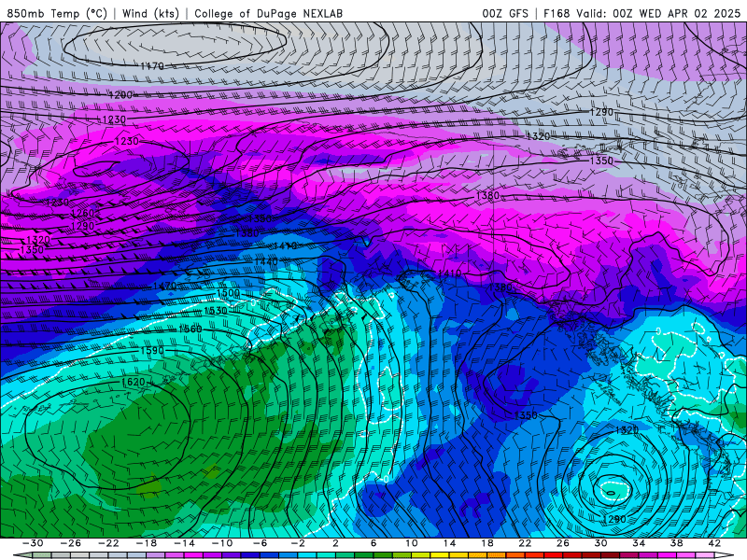
Task: Select the 1170 contour label
Action: tap(152, 65)
